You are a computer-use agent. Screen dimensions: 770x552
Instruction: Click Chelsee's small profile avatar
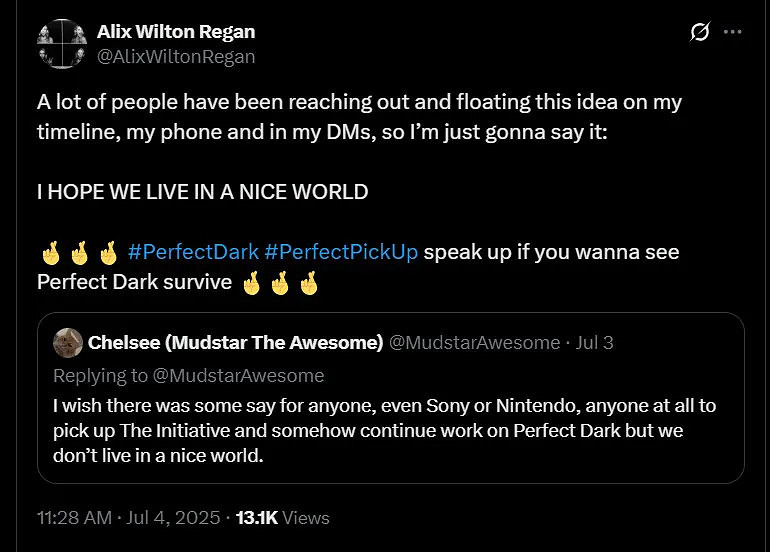coord(67,343)
